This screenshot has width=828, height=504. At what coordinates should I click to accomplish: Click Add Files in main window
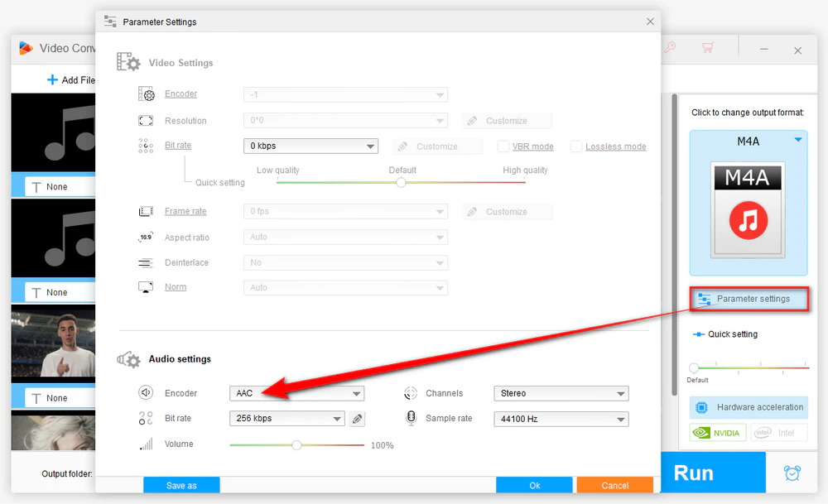[x=70, y=79]
